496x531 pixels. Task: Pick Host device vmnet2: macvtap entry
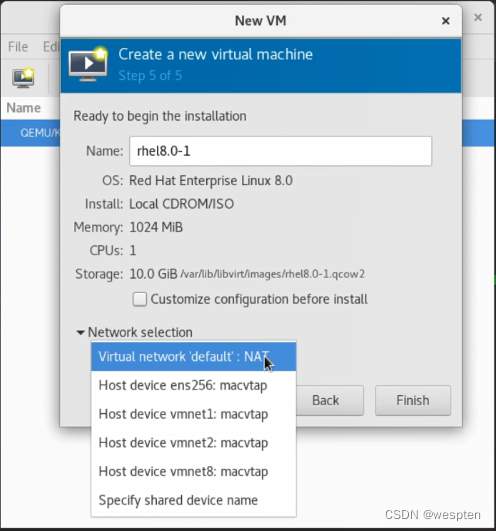click(x=193, y=443)
